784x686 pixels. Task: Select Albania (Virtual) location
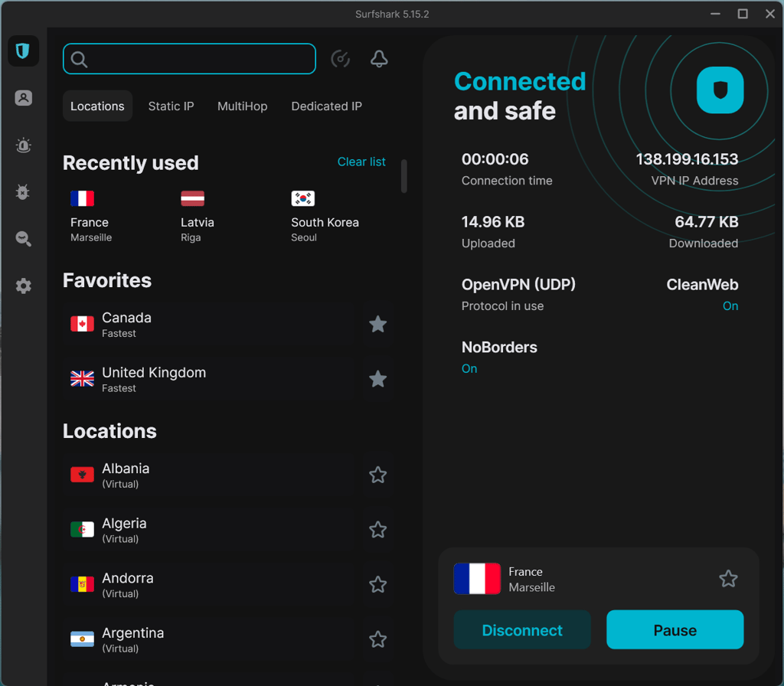point(208,475)
